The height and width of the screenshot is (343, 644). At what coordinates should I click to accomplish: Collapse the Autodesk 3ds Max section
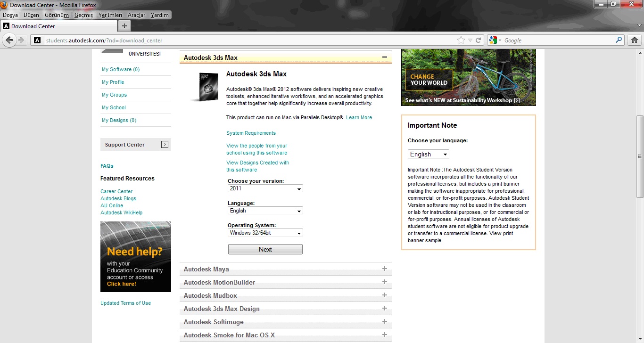point(385,57)
